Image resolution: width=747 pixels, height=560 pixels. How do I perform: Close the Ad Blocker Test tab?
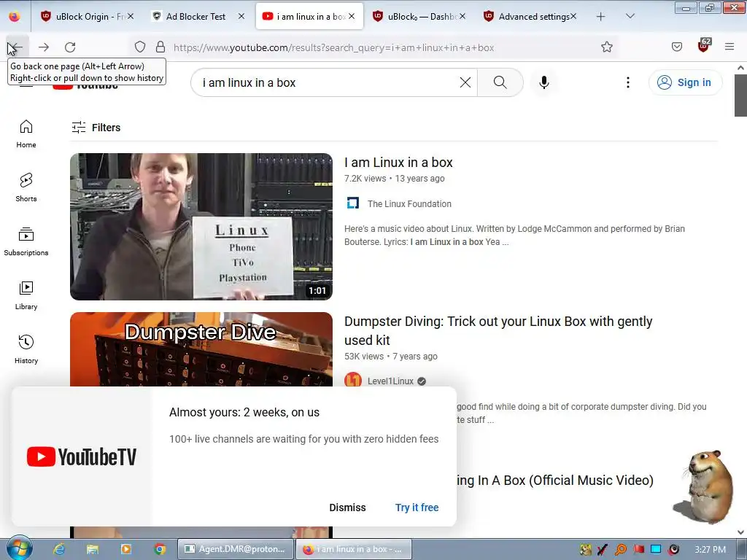241,16
